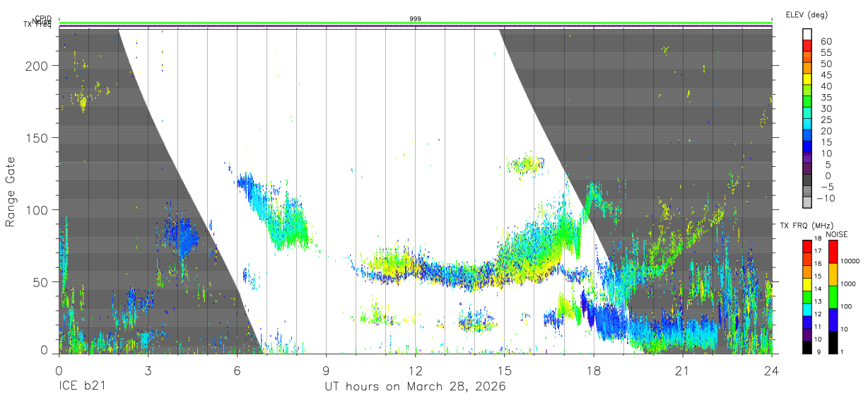This screenshot has height=401, width=868.
Task: Click the Range Gate y-axis label
Action: (x=11, y=192)
